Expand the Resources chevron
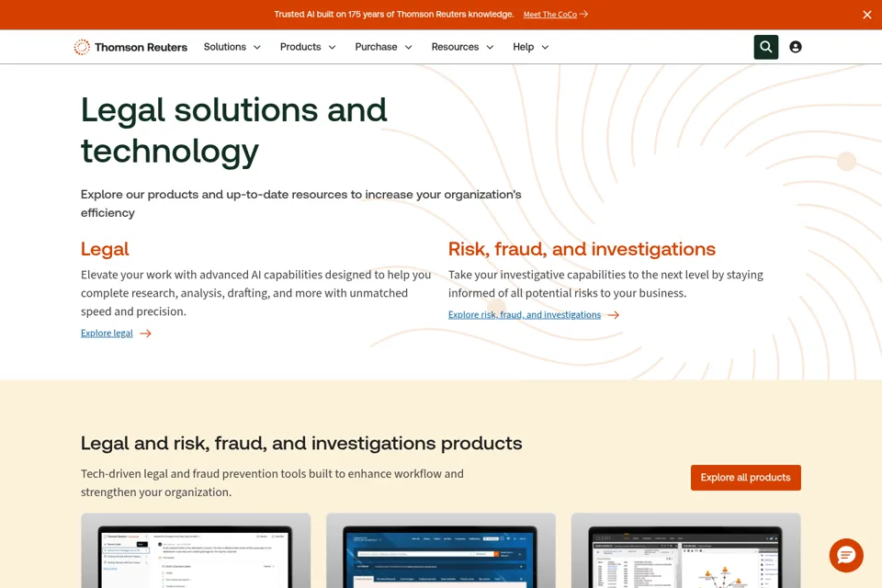 click(x=490, y=47)
